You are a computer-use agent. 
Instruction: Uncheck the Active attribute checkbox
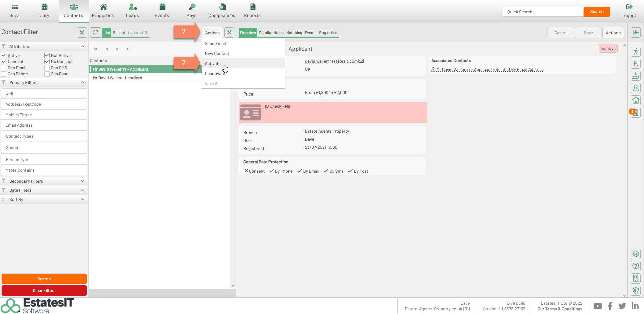[4, 55]
